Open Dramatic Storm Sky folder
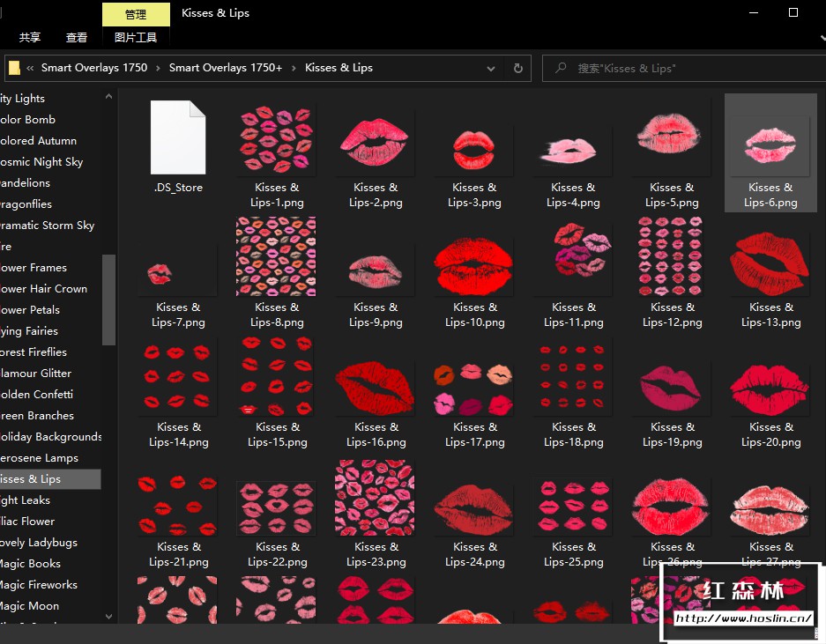Image resolution: width=826 pixels, height=644 pixels. [48, 226]
